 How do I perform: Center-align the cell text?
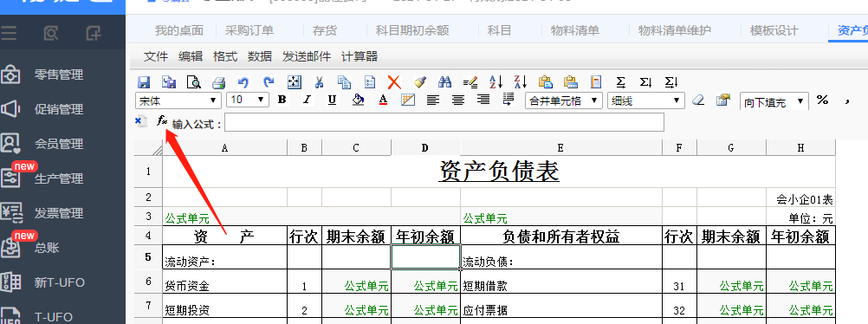coord(457,100)
